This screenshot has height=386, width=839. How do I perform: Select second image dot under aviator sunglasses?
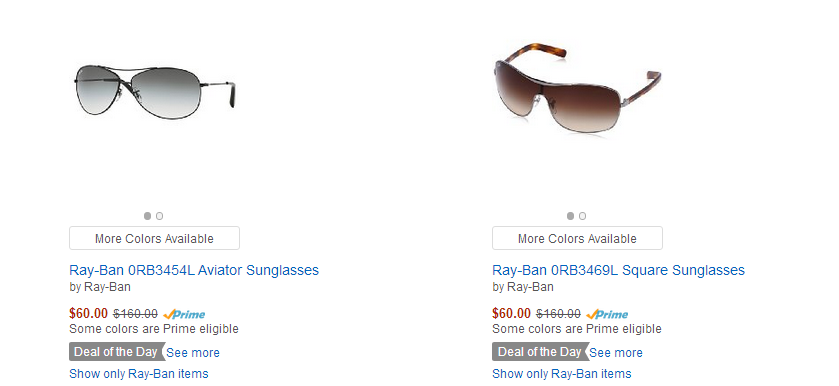coord(159,216)
